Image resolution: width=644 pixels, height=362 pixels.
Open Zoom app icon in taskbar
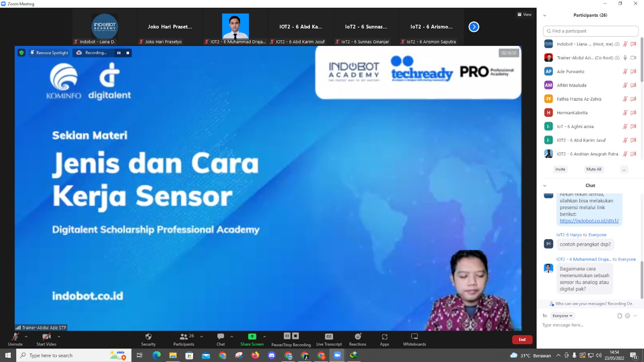[337, 355]
